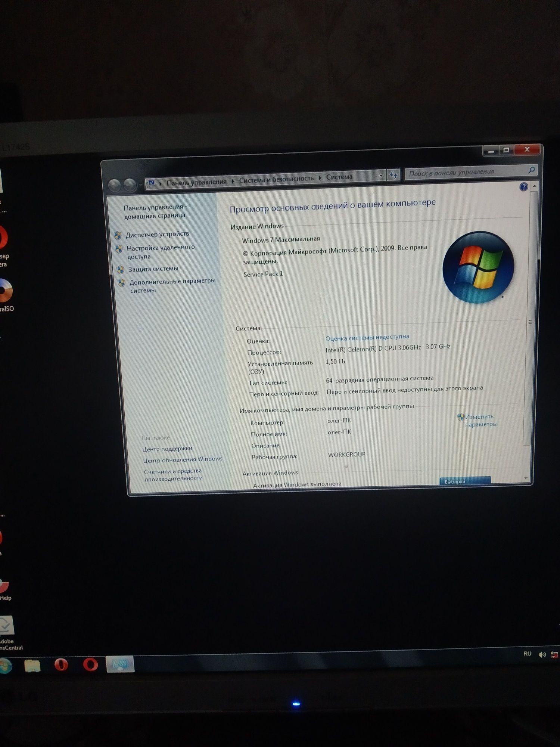
Task: Select Активация Windows выполнена text
Action: 297,484
